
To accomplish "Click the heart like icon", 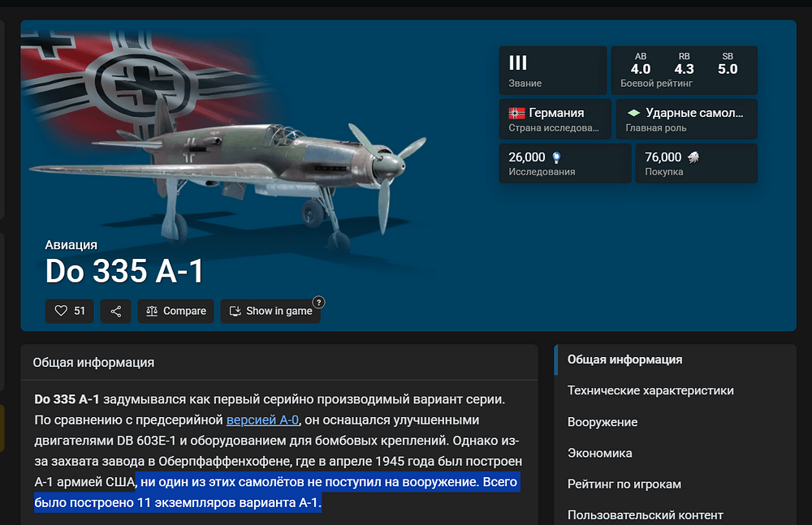I will pyautogui.click(x=61, y=311).
